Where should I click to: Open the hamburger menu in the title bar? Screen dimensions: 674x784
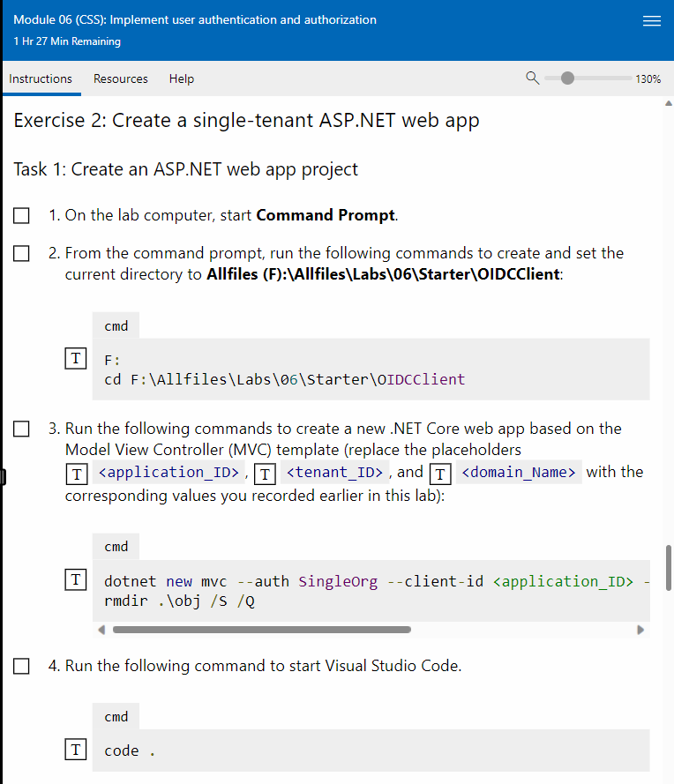coord(652,20)
